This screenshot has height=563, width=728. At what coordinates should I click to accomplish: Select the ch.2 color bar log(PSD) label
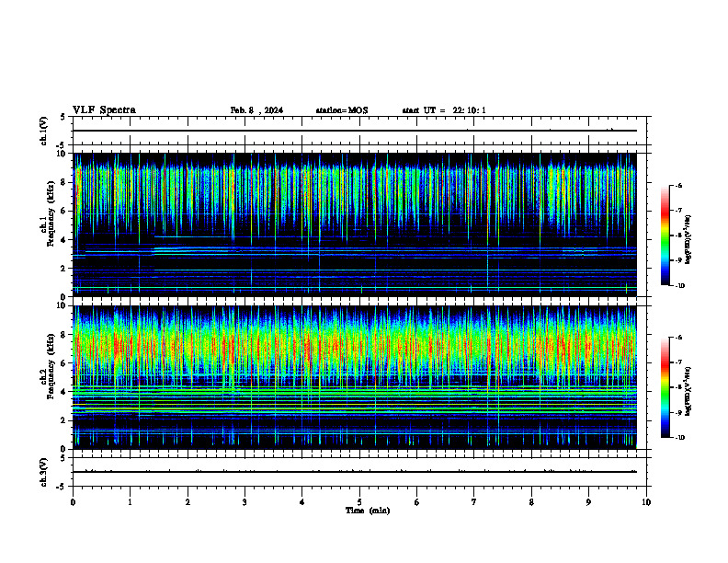(688, 391)
